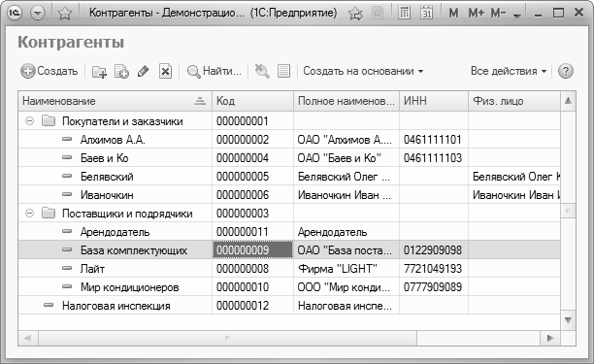Click the list view mode icon
This screenshot has width=594, height=364.
tap(283, 71)
